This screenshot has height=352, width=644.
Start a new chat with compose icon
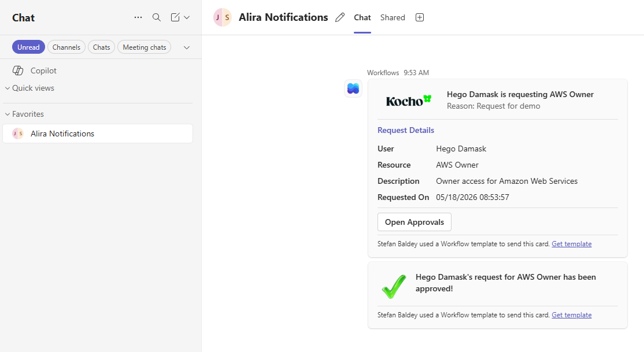click(175, 17)
